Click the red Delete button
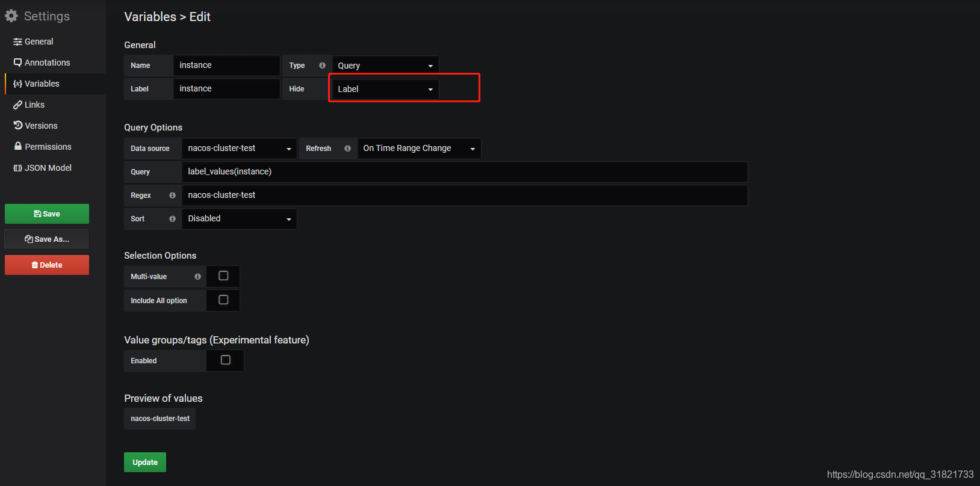The width and height of the screenshot is (980, 486). pyautogui.click(x=47, y=265)
